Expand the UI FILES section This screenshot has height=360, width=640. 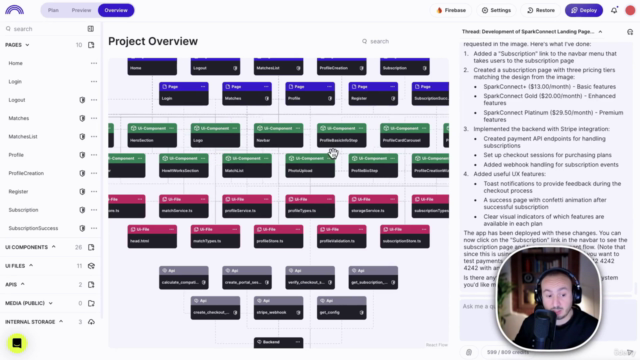[x=31, y=266]
